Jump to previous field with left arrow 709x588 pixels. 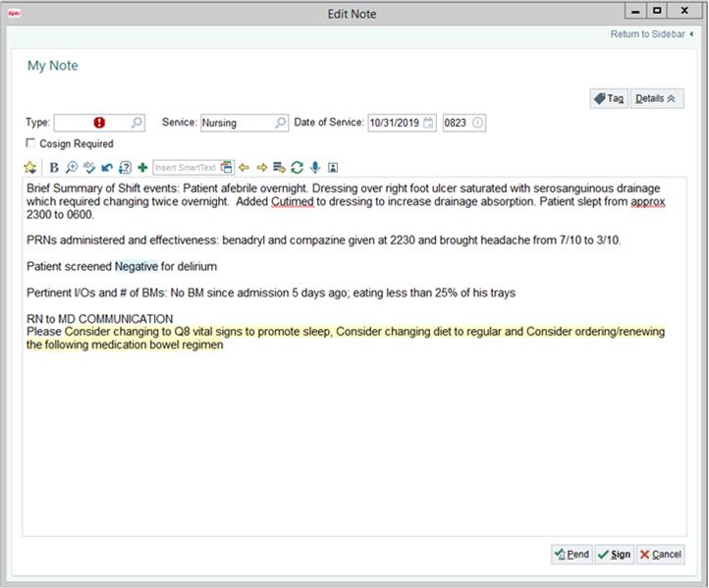245,168
